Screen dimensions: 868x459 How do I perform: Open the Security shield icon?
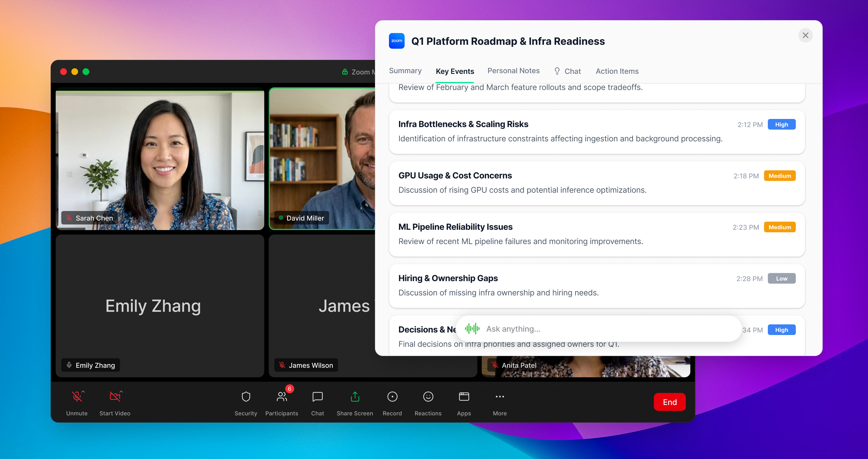click(x=246, y=397)
